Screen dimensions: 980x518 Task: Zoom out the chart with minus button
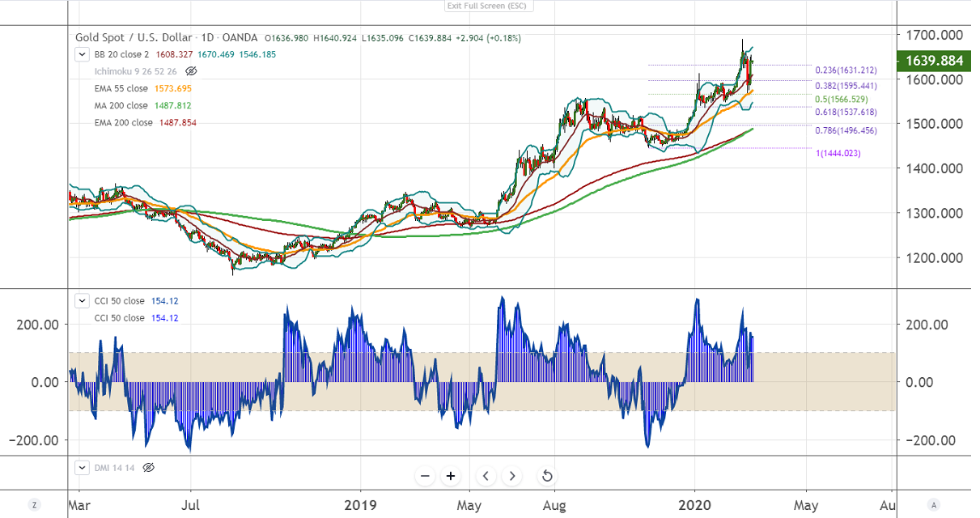425,476
